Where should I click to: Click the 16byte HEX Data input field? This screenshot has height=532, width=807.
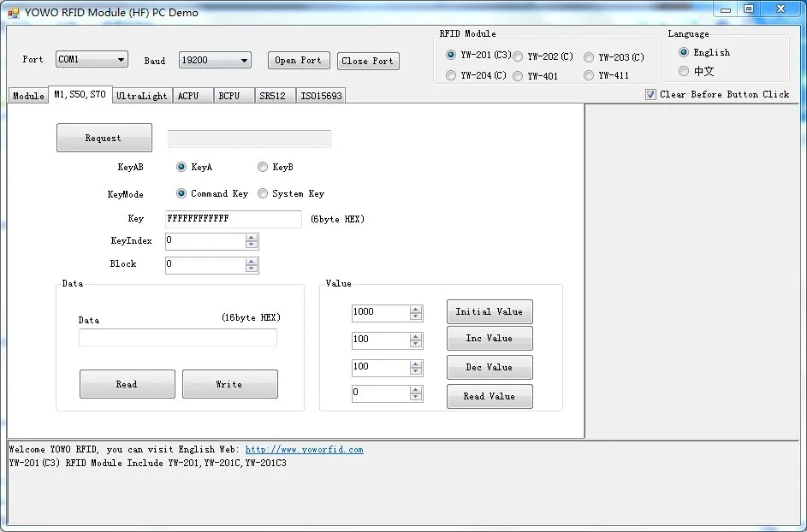177,338
